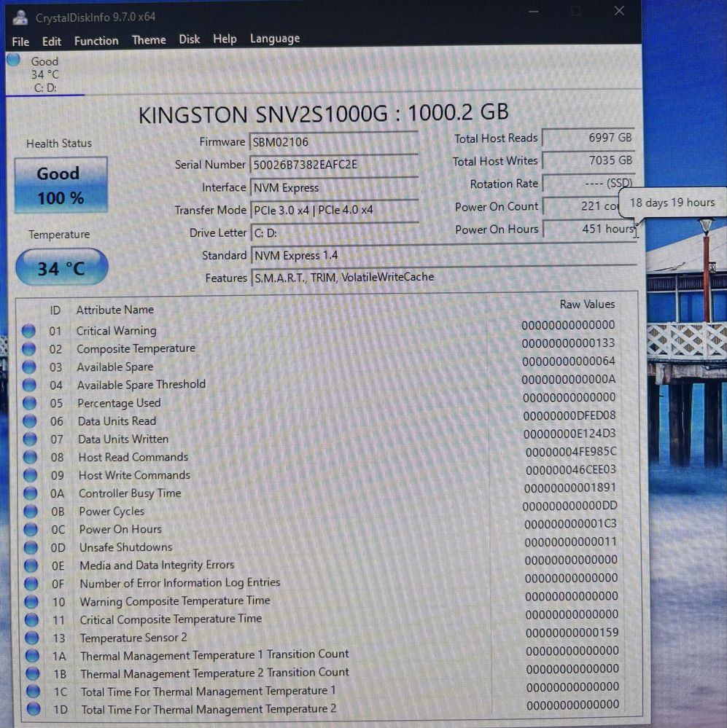Open the Help menu

click(x=225, y=39)
